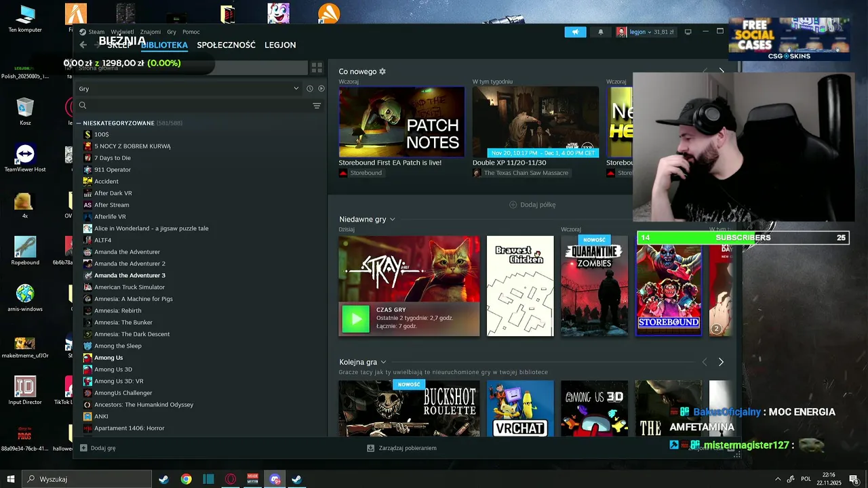
Task: Click the Among Us game icon
Action: [87, 357]
